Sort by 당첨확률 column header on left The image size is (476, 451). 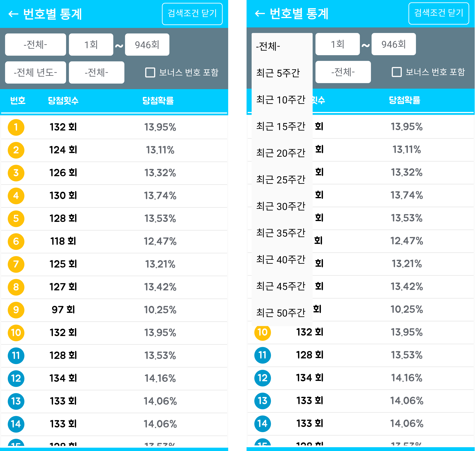tap(158, 101)
